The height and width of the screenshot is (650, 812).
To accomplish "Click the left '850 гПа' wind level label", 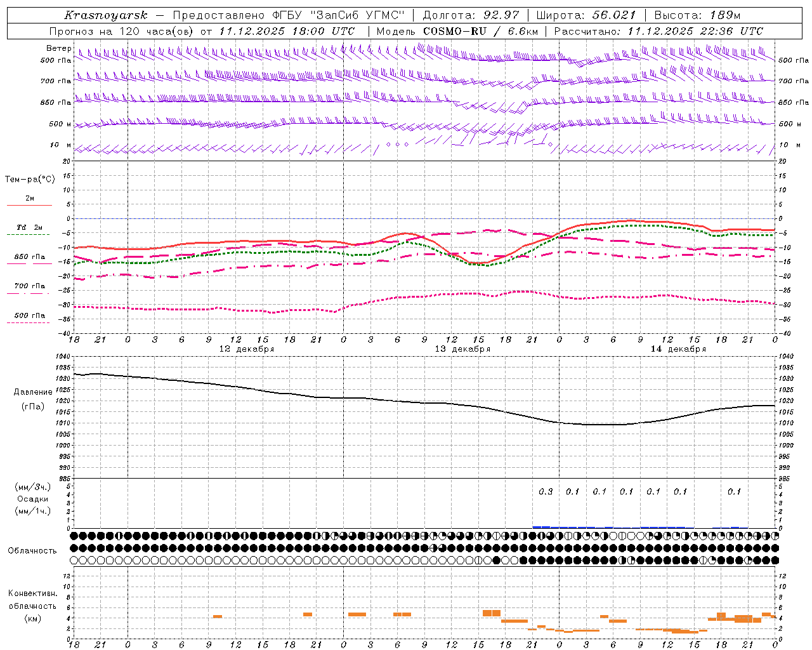I will tap(56, 102).
